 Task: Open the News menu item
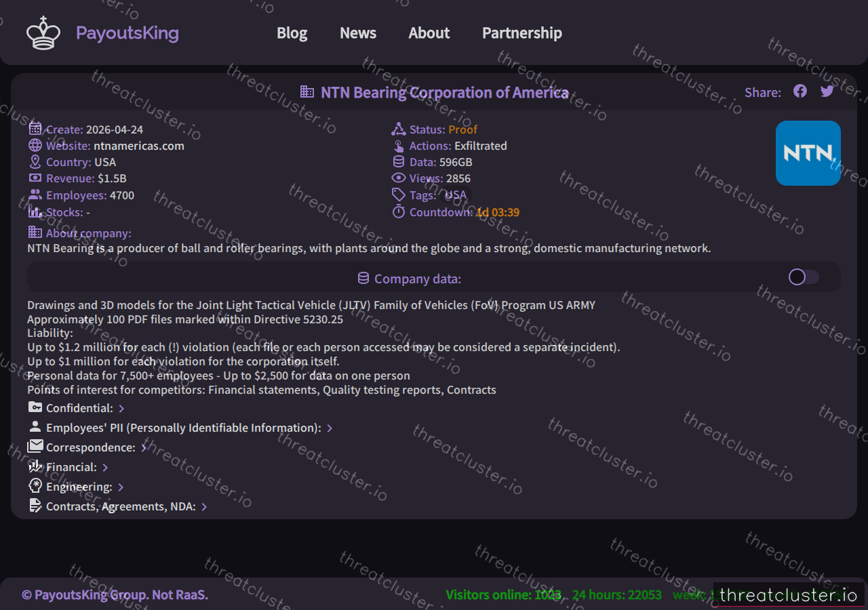point(358,33)
